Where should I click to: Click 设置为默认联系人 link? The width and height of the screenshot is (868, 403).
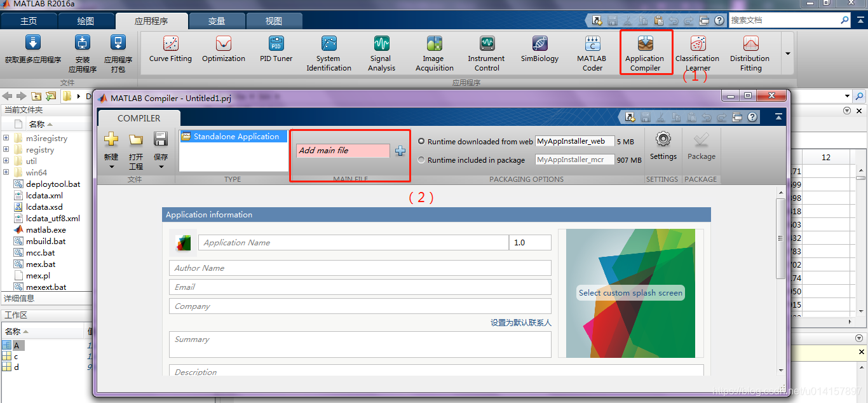point(521,322)
